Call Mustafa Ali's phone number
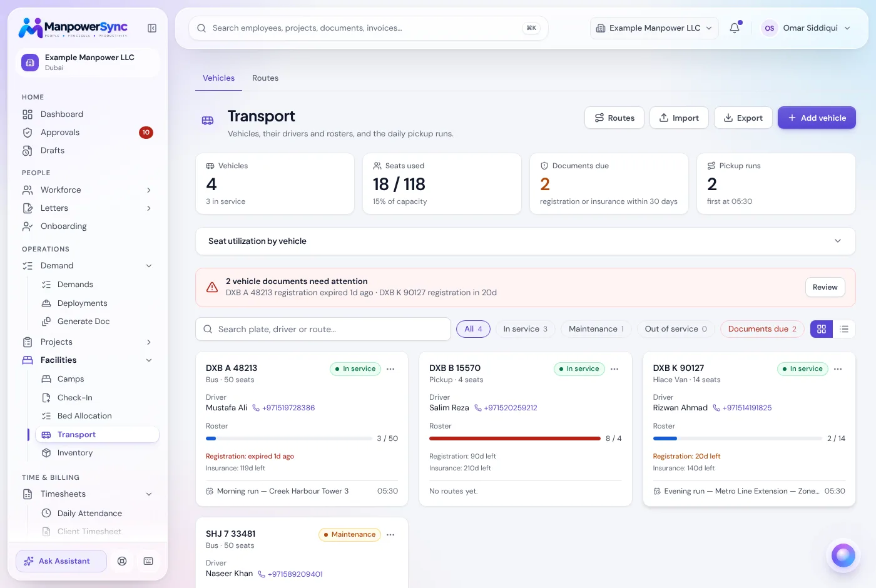Screen dimensions: 876x588 click(x=283, y=408)
